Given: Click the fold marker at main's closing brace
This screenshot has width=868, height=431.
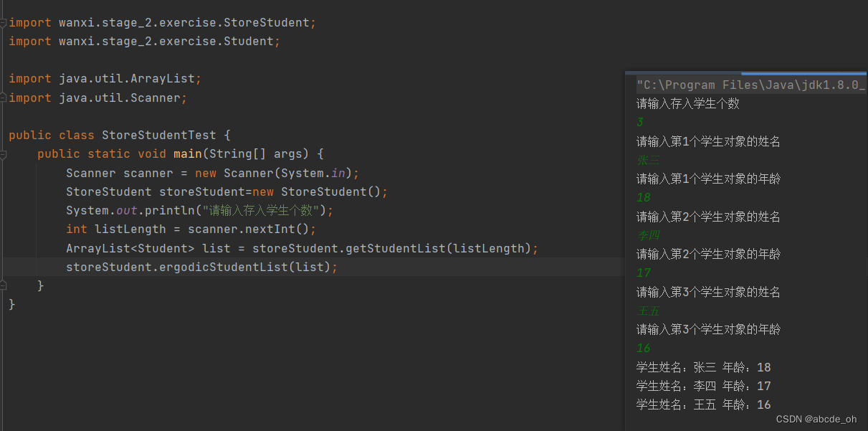Looking at the screenshot, I should click(4, 285).
